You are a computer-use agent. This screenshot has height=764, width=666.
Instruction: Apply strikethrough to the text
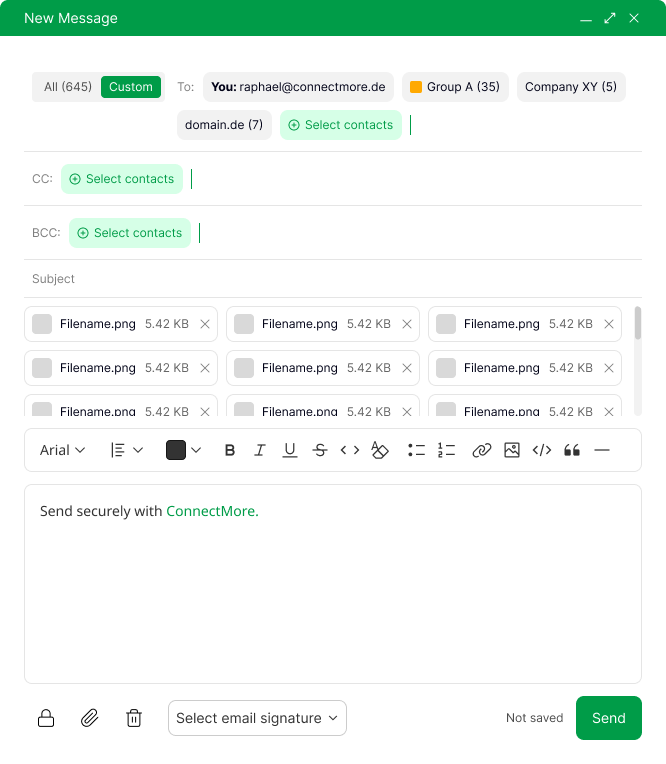point(320,450)
